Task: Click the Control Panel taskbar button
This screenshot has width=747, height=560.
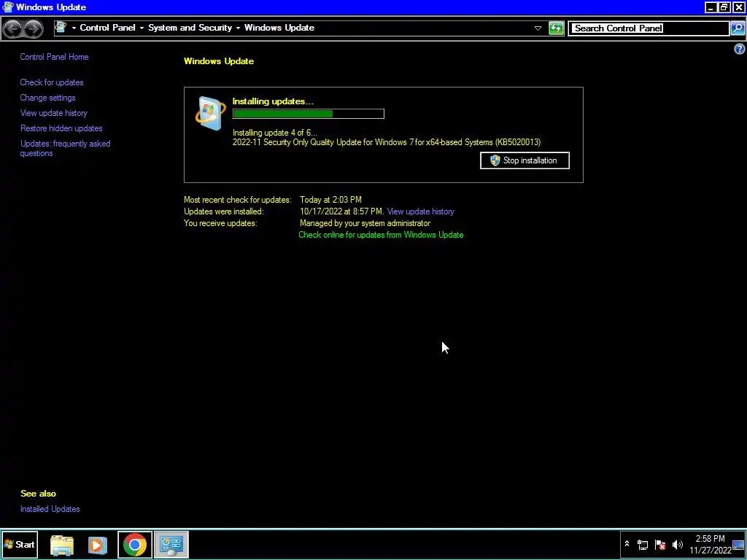Action: [x=171, y=545]
